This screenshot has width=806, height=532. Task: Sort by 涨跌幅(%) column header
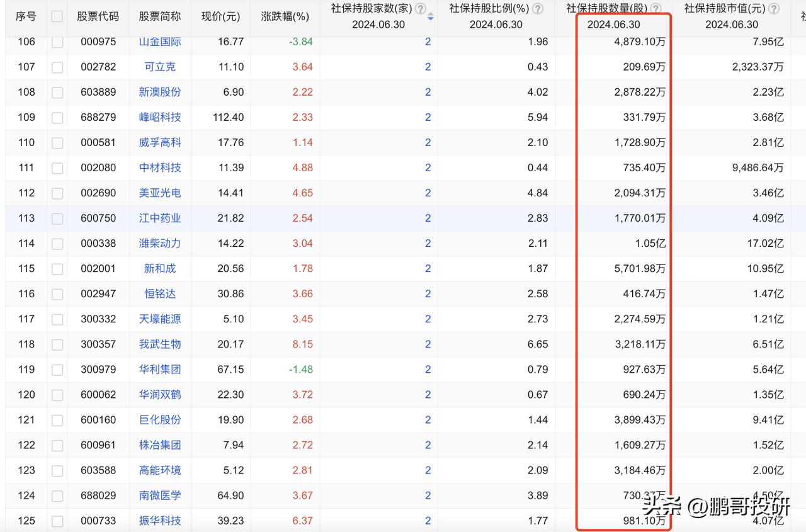[x=285, y=16]
